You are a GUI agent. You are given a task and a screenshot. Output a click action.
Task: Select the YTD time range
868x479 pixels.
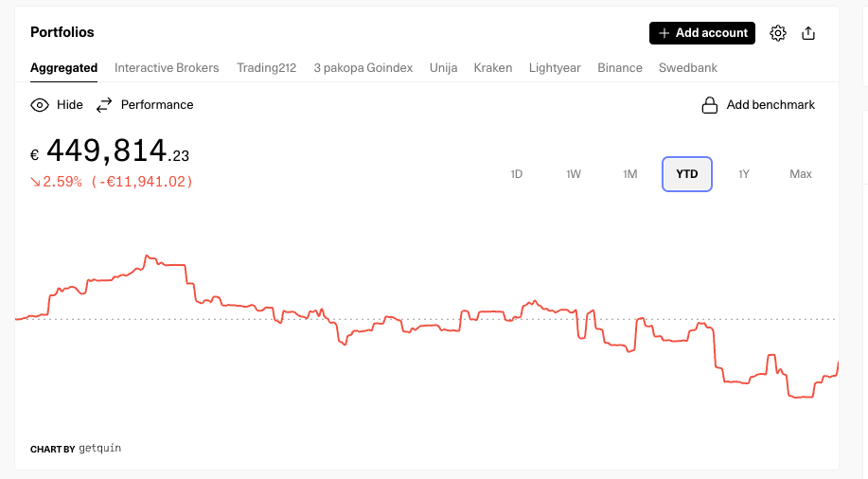click(x=687, y=174)
